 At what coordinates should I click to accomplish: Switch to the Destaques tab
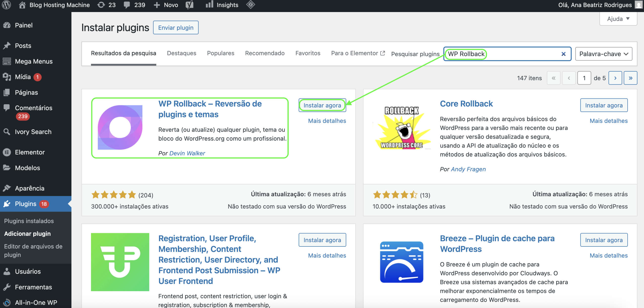tap(182, 53)
